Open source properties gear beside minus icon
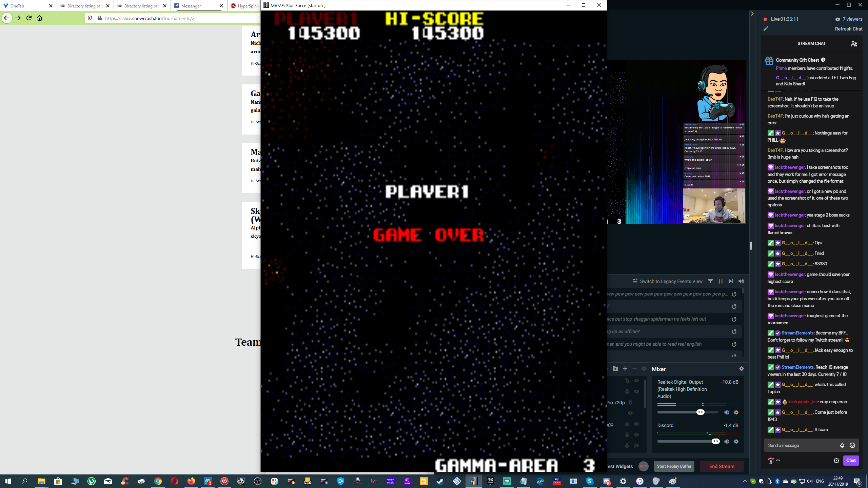The height and width of the screenshot is (488, 868). (644, 369)
